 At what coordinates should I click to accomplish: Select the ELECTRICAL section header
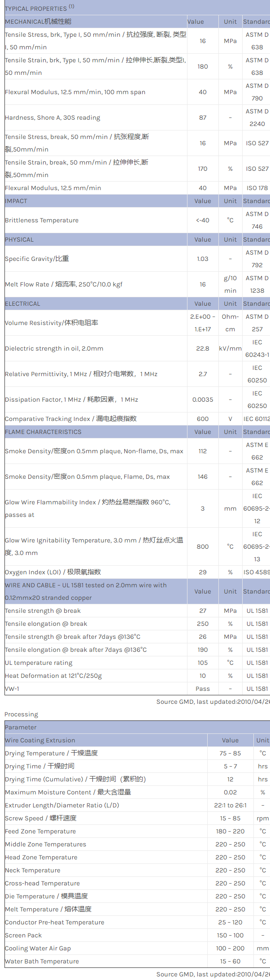[x=22, y=304]
